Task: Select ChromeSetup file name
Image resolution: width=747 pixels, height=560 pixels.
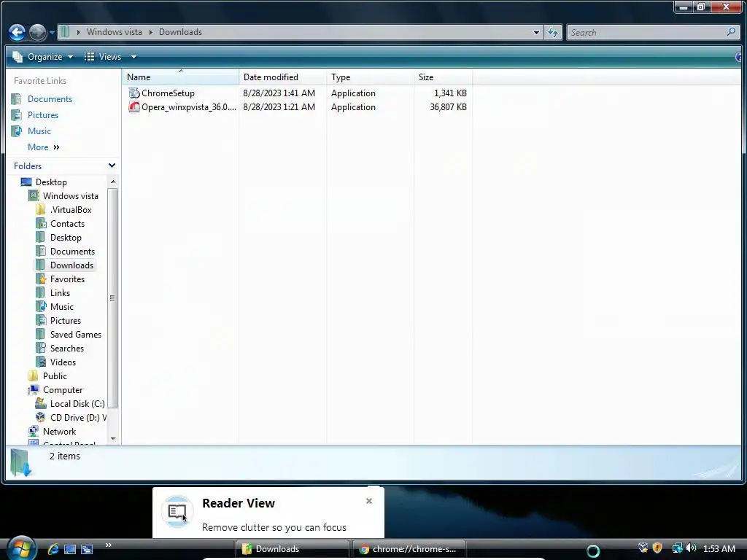Action: [x=168, y=93]
